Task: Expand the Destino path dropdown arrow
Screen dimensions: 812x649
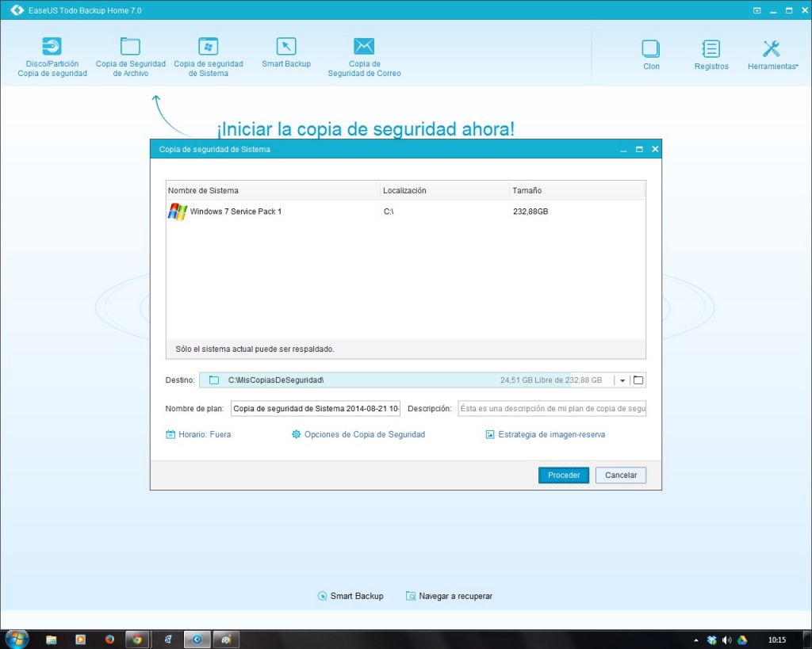Action: [622, 380]
